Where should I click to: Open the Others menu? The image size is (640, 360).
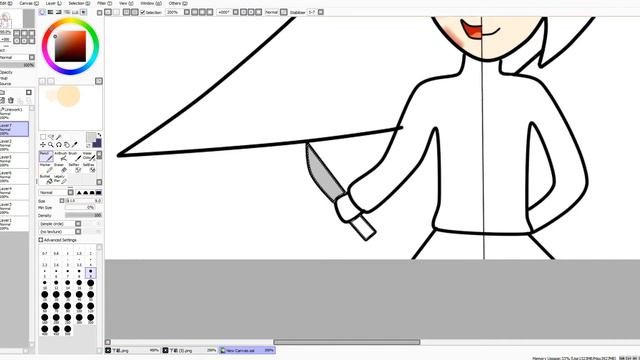click(178, 3)
